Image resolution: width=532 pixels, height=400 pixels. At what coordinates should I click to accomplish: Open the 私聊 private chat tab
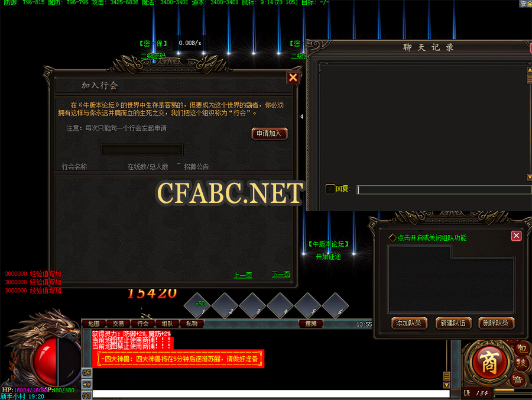coord(192,324)
